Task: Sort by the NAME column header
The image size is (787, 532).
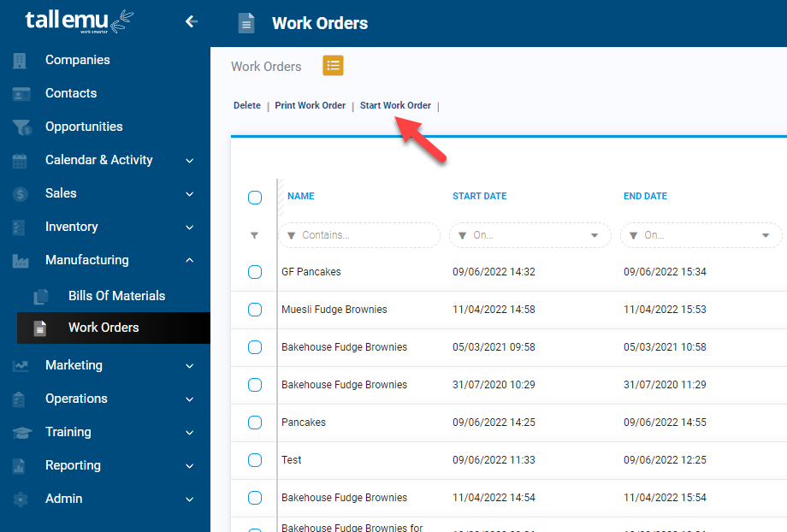Action: (300, 196)
